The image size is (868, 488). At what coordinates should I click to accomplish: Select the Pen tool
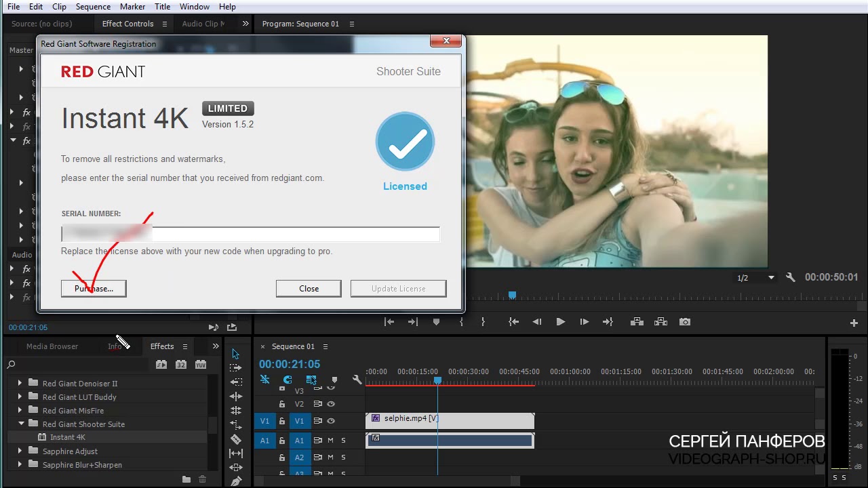click(x=235, y=481)
